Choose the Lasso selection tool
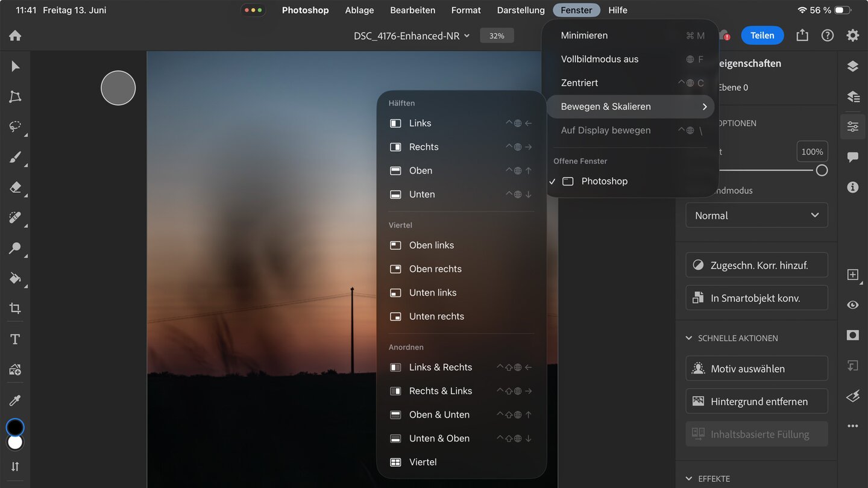868x488 pixels. coord(15,127)
